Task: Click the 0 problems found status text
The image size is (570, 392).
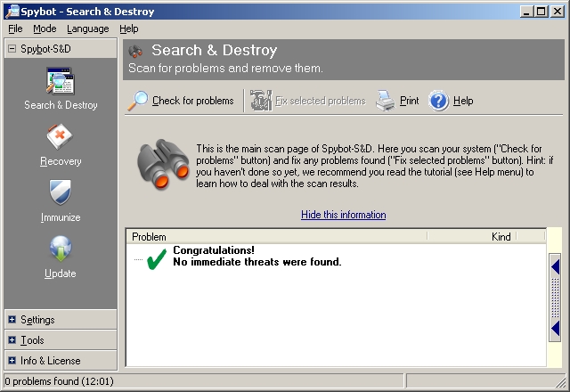Action: [x=60, y=381]
